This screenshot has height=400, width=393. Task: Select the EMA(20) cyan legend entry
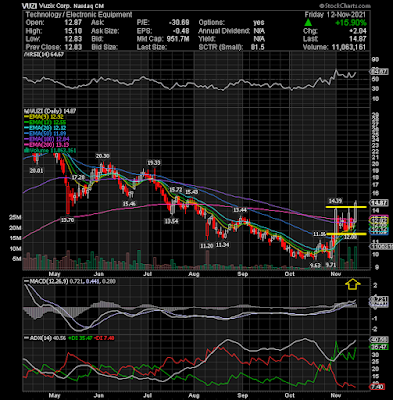point(46,128)
